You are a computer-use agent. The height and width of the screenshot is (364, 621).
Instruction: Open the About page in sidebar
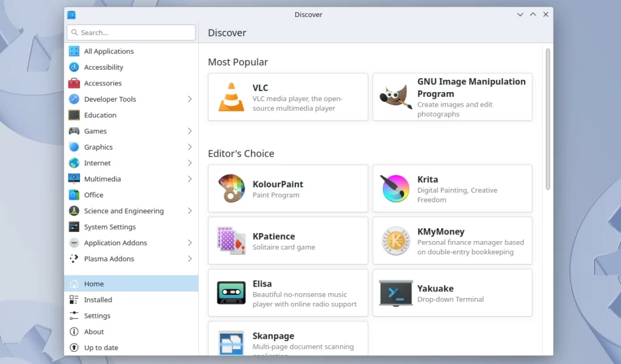click(x=94, y=332)
